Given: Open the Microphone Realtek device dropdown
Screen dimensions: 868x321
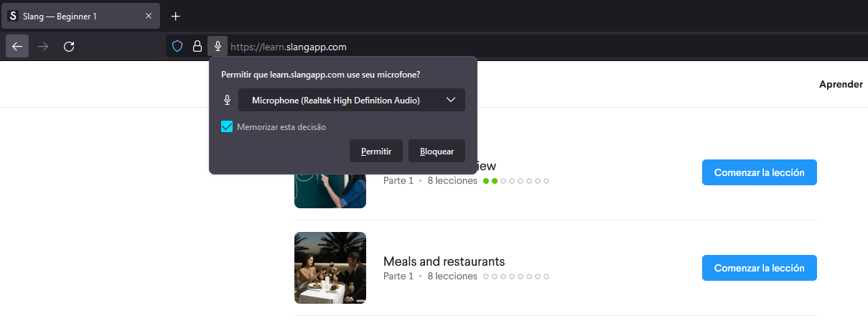Looking at the screenshot, I should pyautogui.click(x=352, y=101).
